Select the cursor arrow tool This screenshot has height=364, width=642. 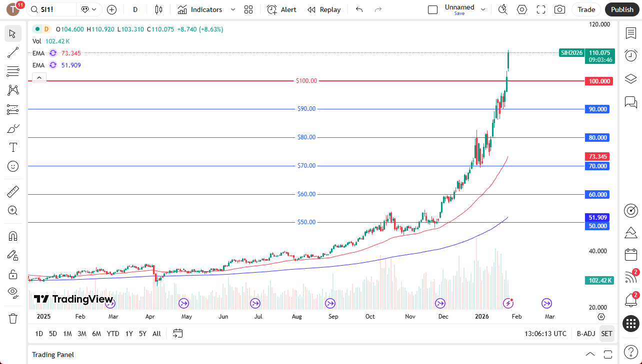click(13, 34)
